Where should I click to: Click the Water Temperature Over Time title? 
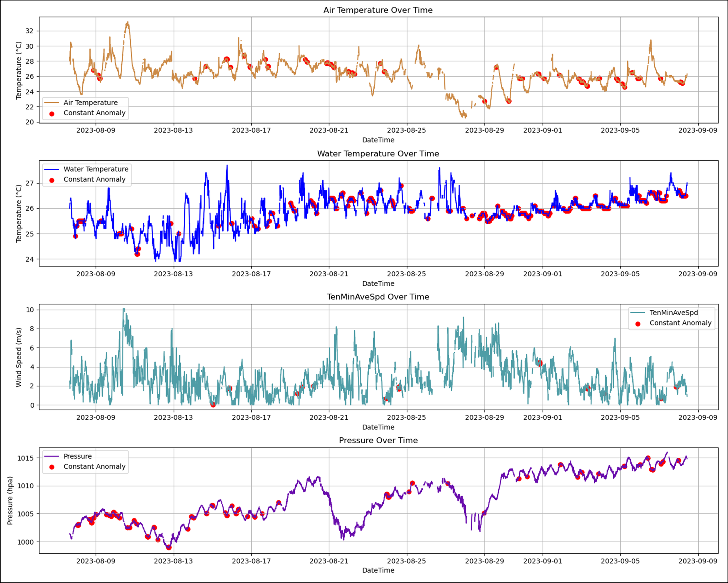pyautogui.click(x=378, y=153)
